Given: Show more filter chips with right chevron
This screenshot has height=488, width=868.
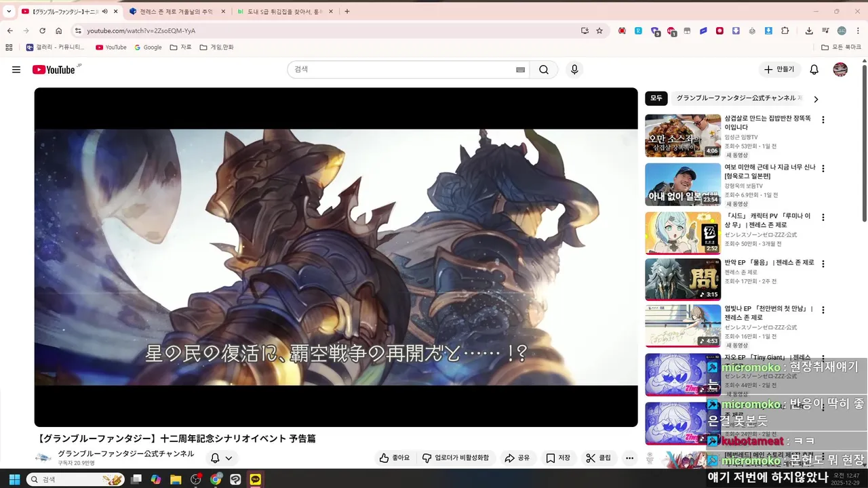Looking at the screenshot, I should [816, 99].
